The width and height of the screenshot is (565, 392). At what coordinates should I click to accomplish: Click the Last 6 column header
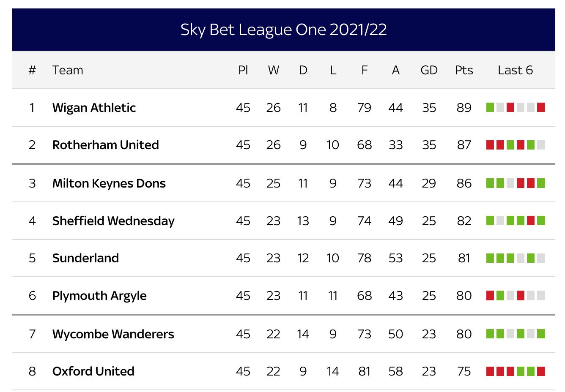coord(515,70)
